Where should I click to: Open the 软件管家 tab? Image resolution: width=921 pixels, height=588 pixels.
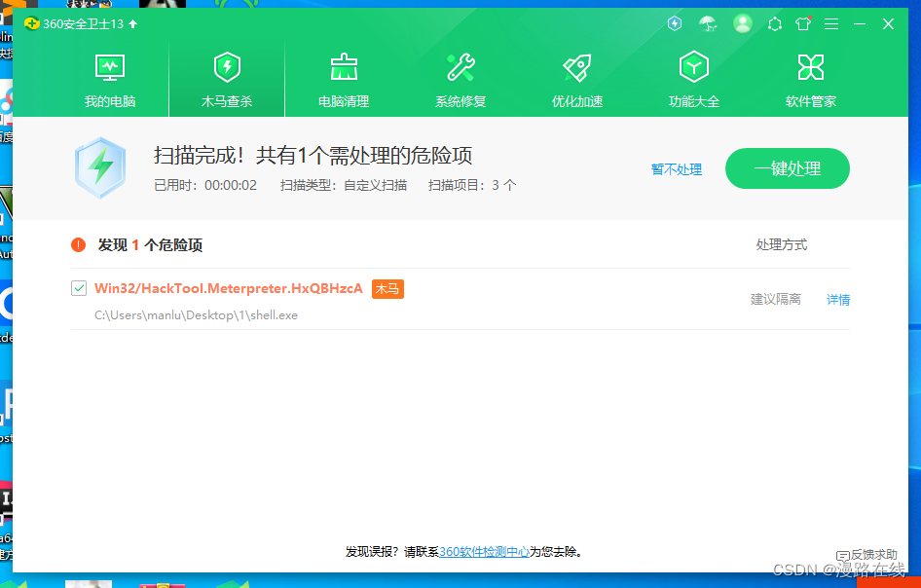coord(811,81)
